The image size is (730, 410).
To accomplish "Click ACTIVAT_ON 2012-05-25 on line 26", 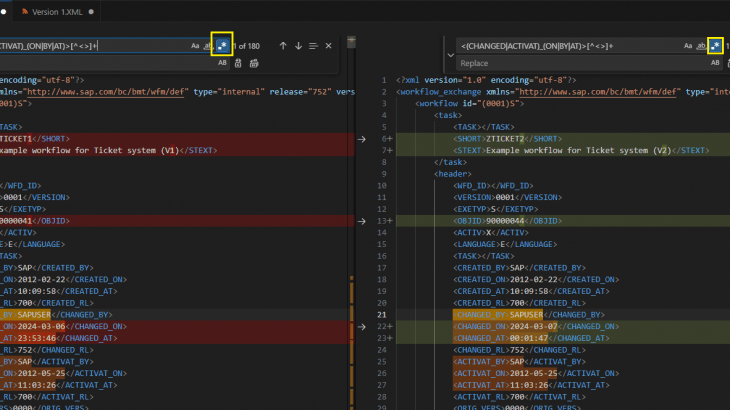I will pos(536,373).
